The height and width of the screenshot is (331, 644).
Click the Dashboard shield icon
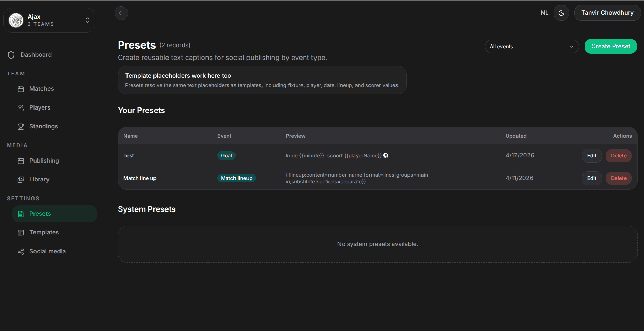click(x=11, y=55)
